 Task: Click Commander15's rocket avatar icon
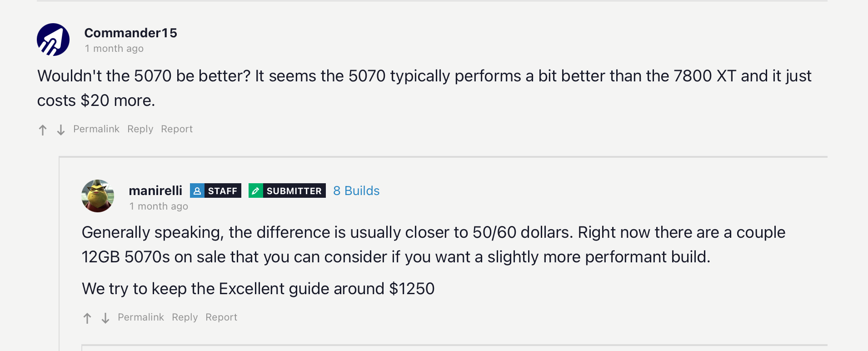click(53, 40)
